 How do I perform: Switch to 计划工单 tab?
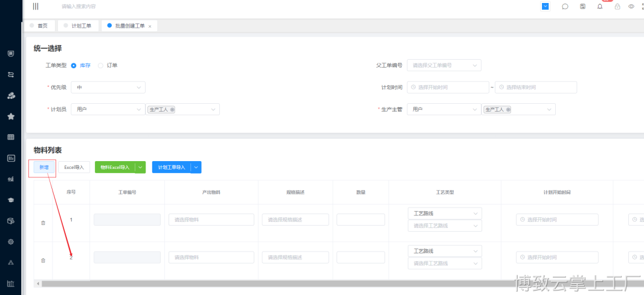[x=79, y=26]
